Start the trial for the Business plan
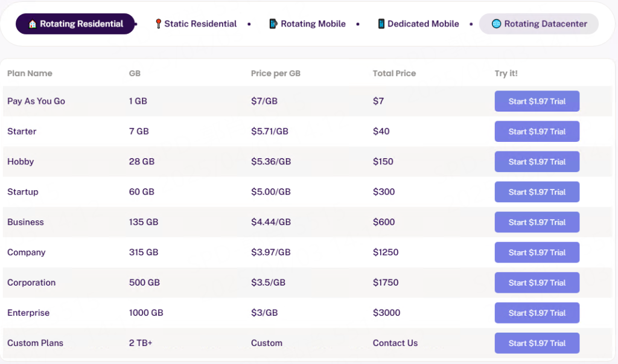 pyautogui.click(x=537, y=222)
